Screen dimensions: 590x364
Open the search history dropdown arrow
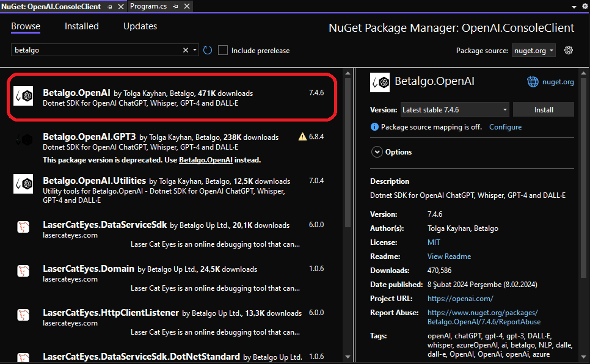click(195, 50)
